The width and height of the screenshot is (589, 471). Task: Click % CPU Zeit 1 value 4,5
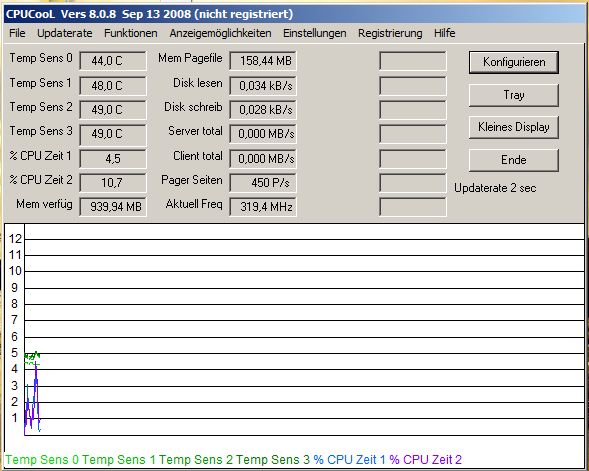(x=113, y=159)
